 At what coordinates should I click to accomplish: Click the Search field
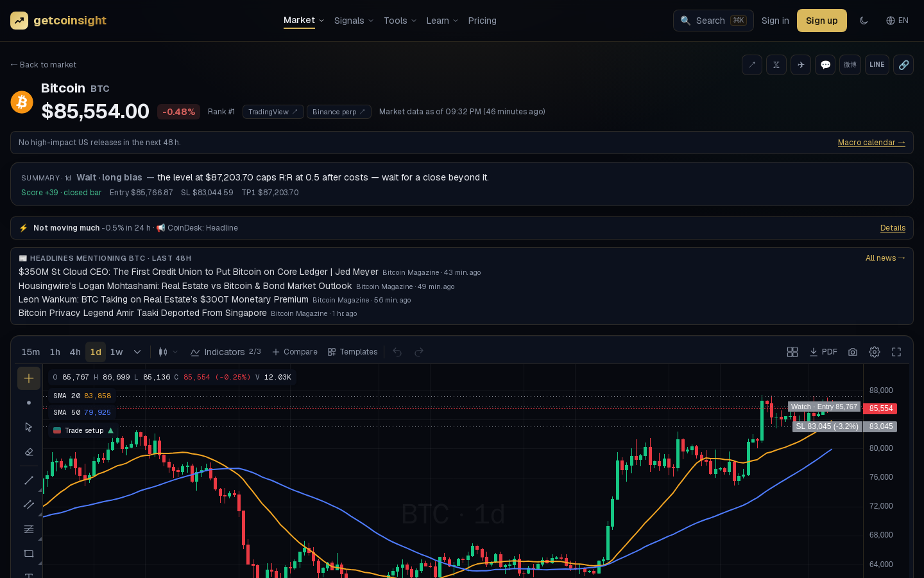tap(714, 21)
